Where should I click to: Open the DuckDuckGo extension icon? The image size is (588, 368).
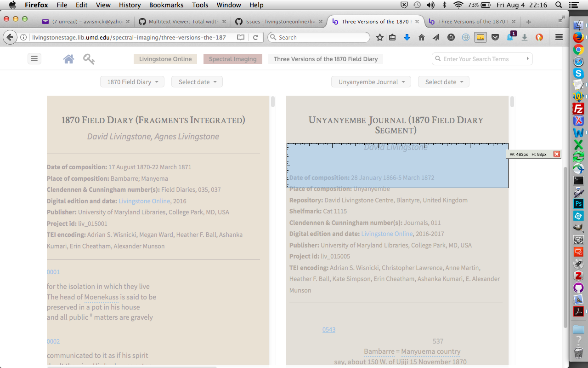(x=539, y=38)
